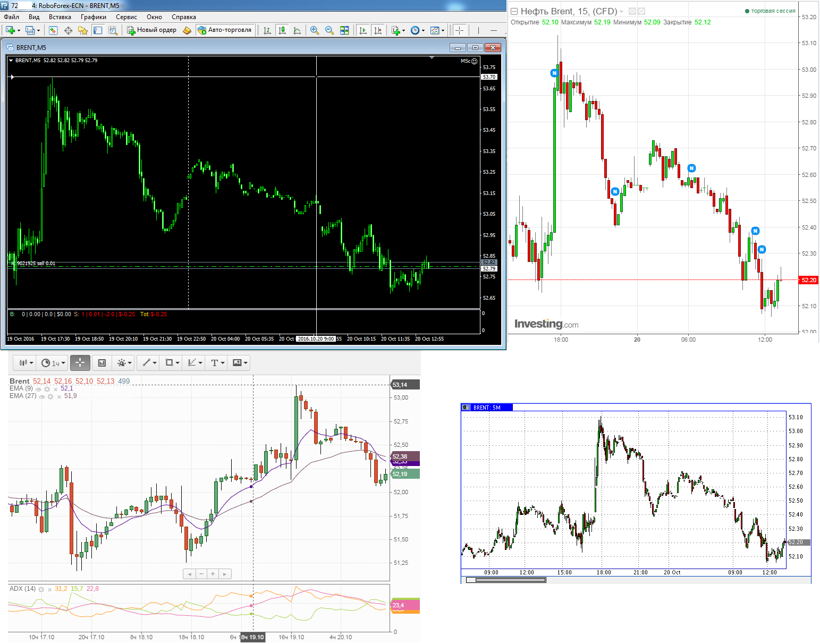
Task: Hide the EMA (9) indicator eye icon
Action: point(38,389)
